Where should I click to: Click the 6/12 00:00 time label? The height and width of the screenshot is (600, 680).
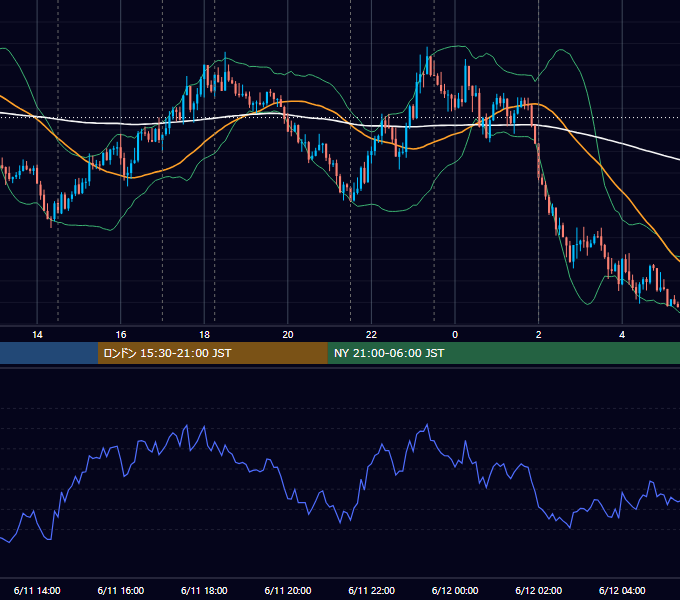click(x=455, y=590)
